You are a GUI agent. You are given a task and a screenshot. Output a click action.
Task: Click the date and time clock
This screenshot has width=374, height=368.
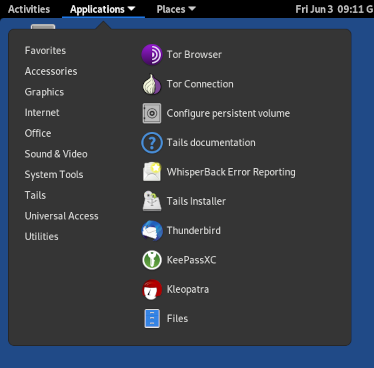point(334,9)
